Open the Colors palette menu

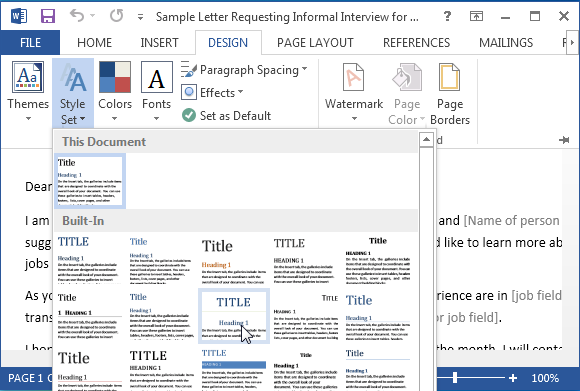click(115, 92)
